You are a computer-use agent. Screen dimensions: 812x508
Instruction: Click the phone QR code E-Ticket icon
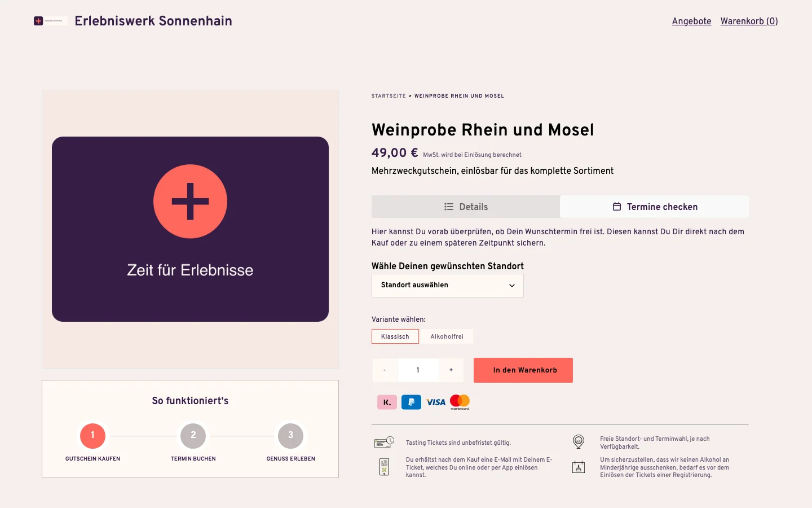tap(385, 467)
